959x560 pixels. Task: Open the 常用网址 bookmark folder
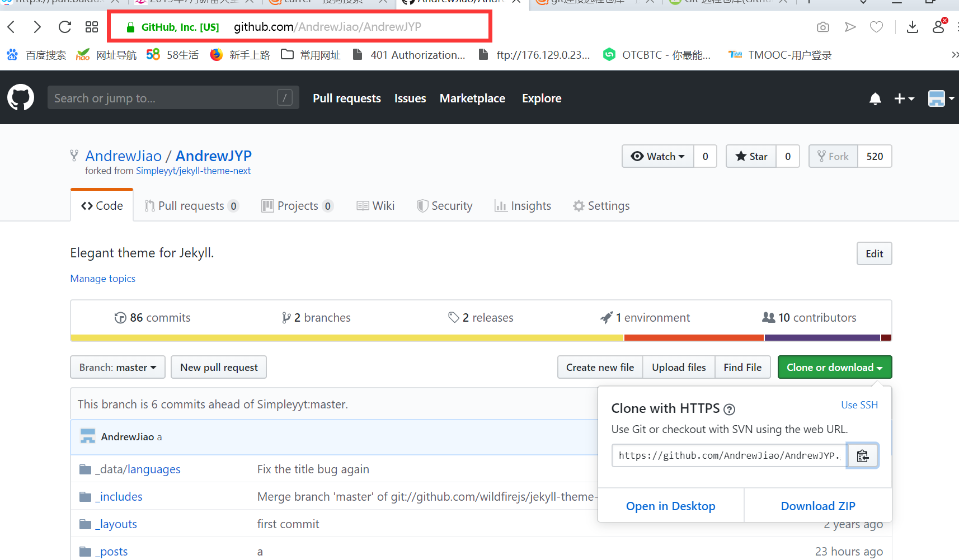(x=311, y=55)
